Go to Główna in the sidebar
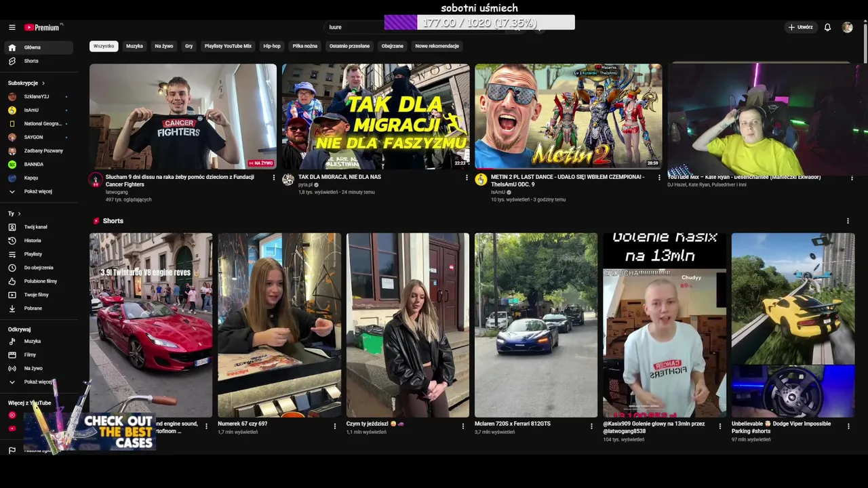 pyautogui.click(x=38, y=47)
